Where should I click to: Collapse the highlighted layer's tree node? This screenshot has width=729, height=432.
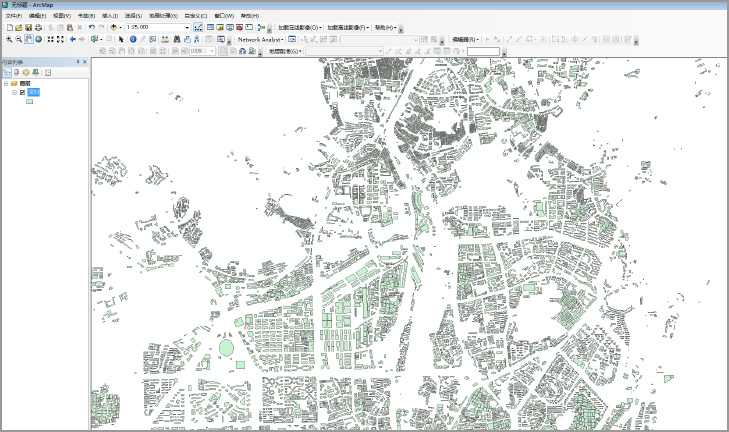[14, 93]
